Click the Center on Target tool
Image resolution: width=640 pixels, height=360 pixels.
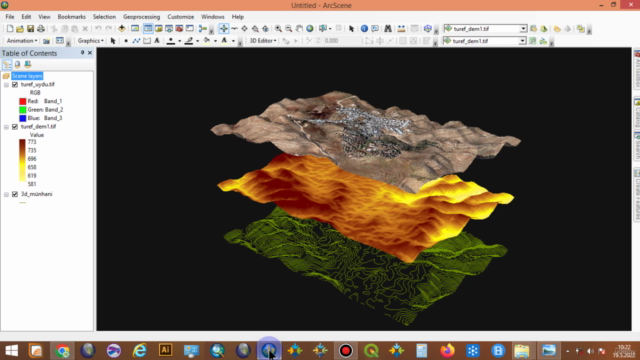pyautogui.click(x=244, y=29)
